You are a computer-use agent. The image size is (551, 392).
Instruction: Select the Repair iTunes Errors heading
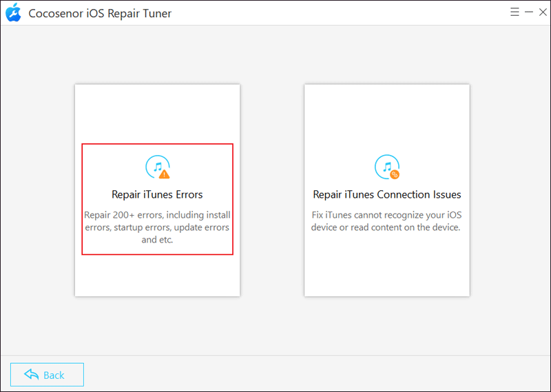point(157,194)
